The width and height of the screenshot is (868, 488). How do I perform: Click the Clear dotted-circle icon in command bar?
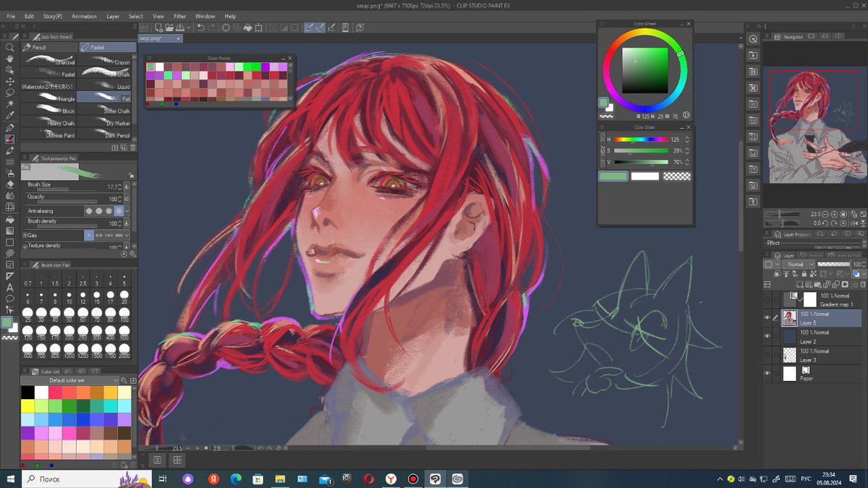(x=226, y=27)
